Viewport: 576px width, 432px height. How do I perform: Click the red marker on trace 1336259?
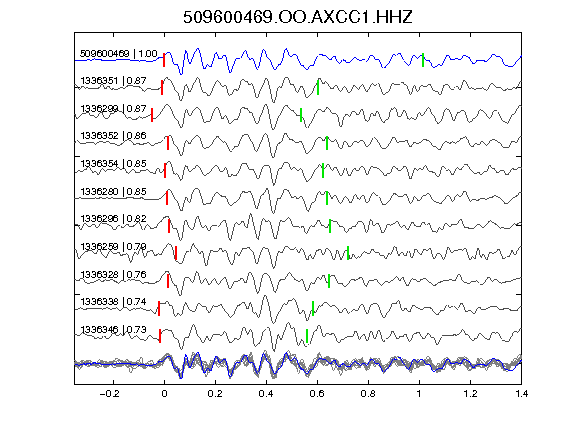(176, 253)
